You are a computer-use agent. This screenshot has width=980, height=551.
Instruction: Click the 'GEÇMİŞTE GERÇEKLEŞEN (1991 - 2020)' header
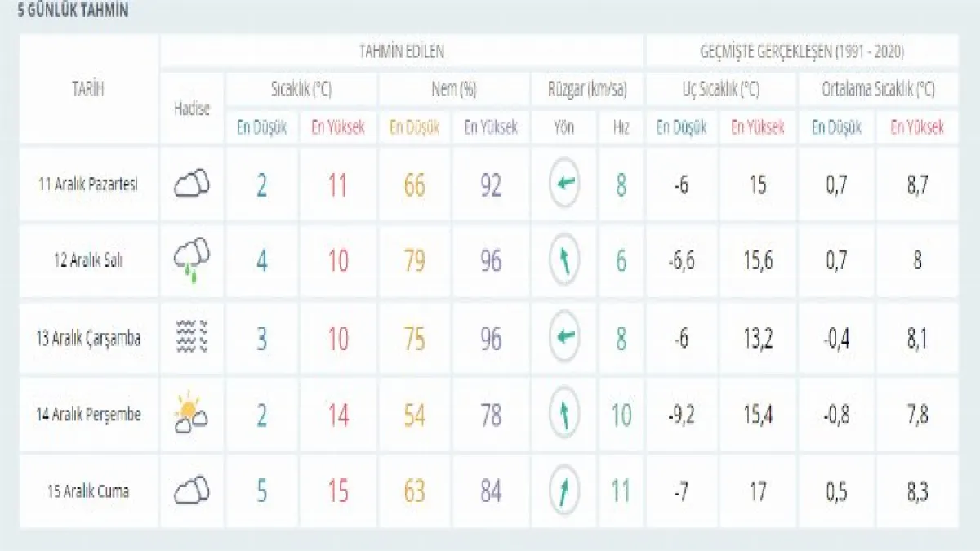coord(801,51)
